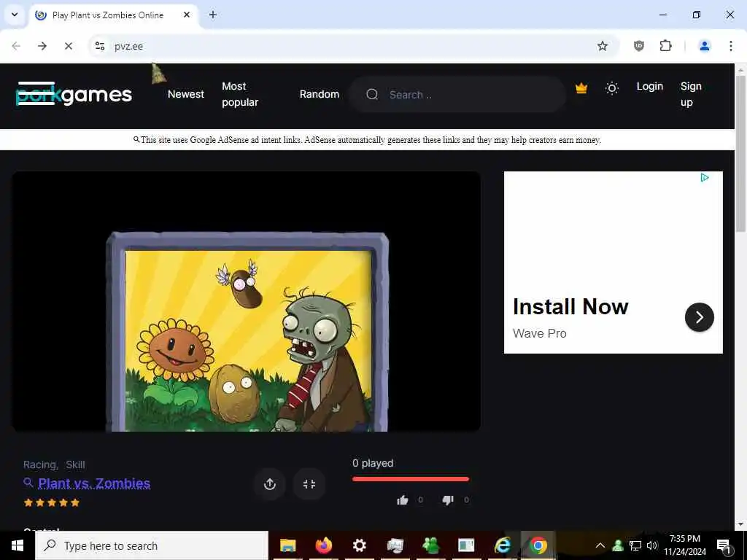Click the scrollbar down arrow

pos(740,525)
